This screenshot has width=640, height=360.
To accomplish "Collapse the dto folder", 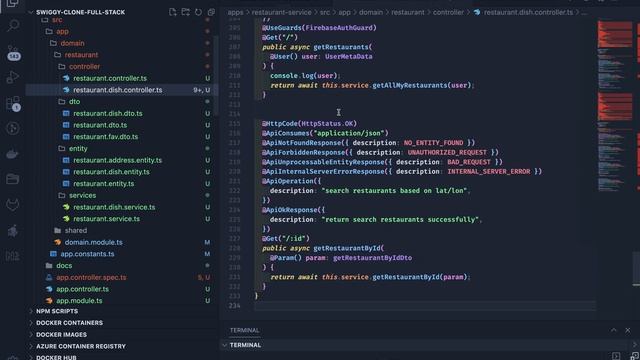I will tap(74, 102).
